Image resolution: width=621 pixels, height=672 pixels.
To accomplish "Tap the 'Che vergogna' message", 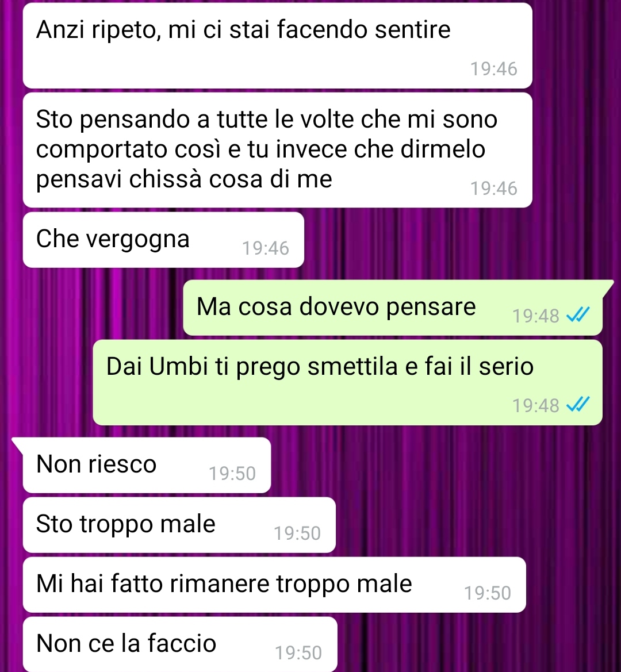I will coord(163,240).
